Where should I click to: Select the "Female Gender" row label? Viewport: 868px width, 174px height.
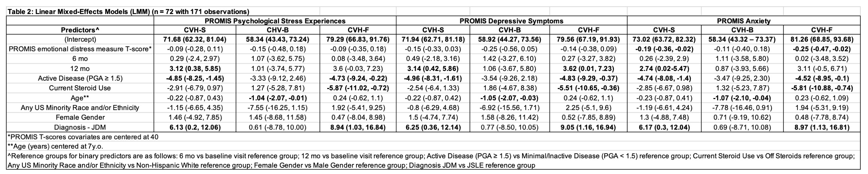click(80, 117)
